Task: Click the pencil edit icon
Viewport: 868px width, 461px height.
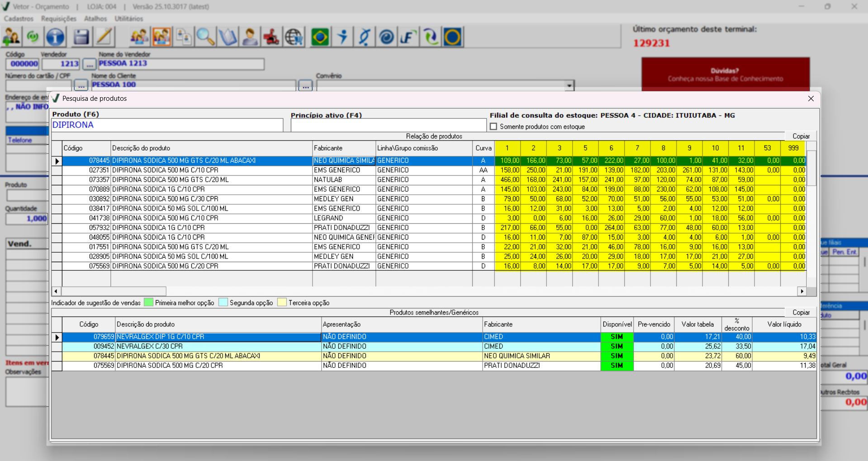Action: [x=104, y=37]
